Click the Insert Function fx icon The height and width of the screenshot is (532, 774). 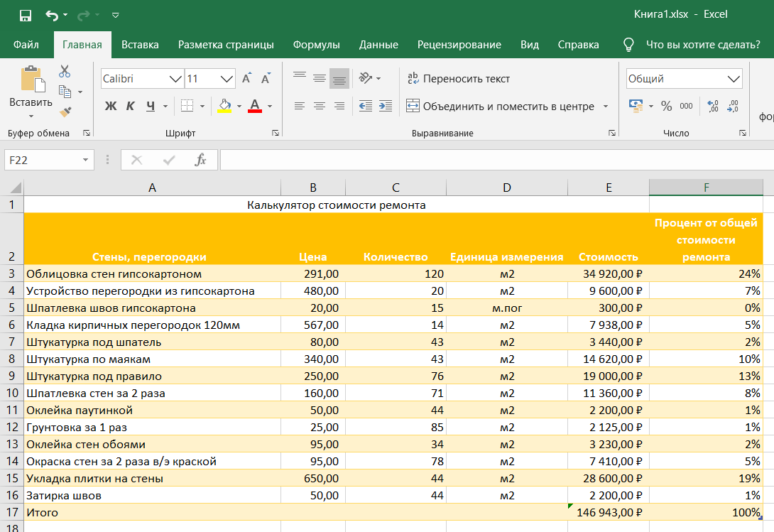201,161
